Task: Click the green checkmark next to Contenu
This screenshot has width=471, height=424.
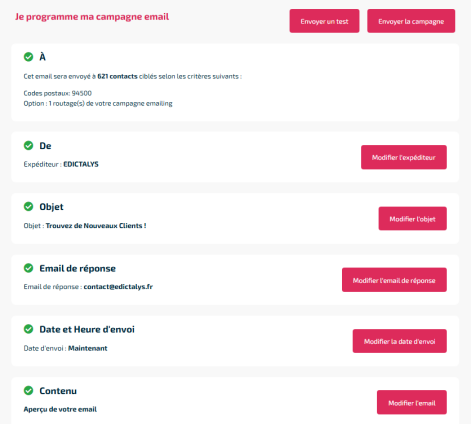Action: (x=28, y=390)
